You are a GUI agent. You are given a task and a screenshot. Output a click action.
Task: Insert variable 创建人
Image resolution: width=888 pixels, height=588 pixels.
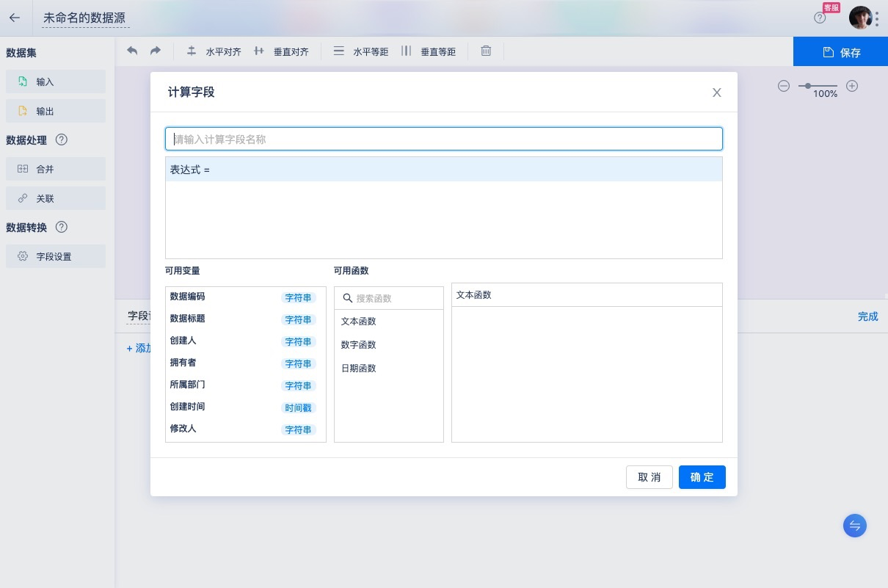click(x=246, y=341)
